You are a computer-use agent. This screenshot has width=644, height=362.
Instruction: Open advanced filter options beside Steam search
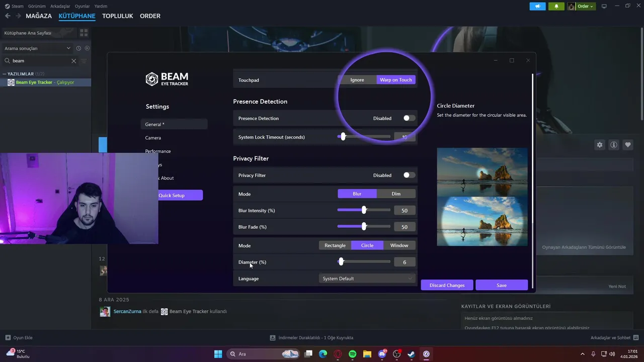84,61
